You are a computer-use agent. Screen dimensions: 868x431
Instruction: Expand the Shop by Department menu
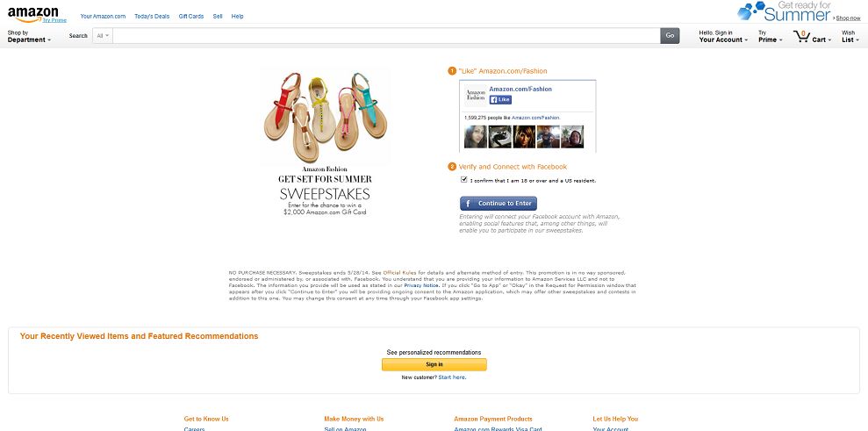click(x=29, y=37)
